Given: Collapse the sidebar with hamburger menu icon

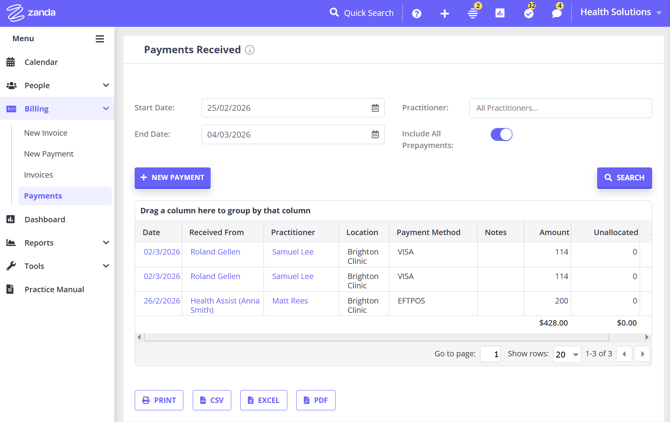Looking at the screenshot, I should (100, 39).
